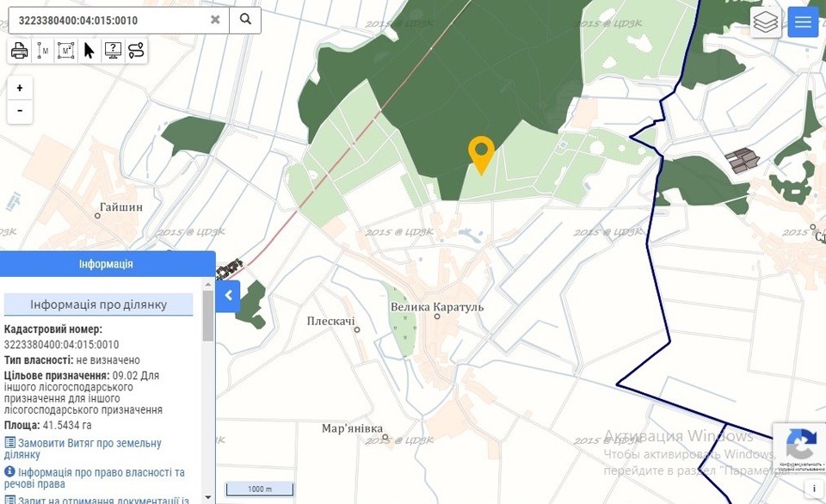The height and width of the screenshot is (504, 826).
Task: Open the blue hamburger main menu
Action: [803, 22]
